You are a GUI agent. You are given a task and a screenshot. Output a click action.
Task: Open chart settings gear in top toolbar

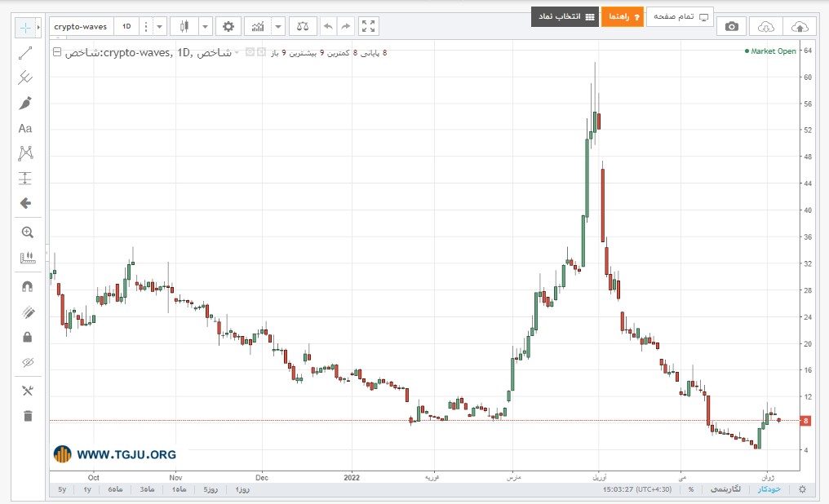(x=228, y=26)
